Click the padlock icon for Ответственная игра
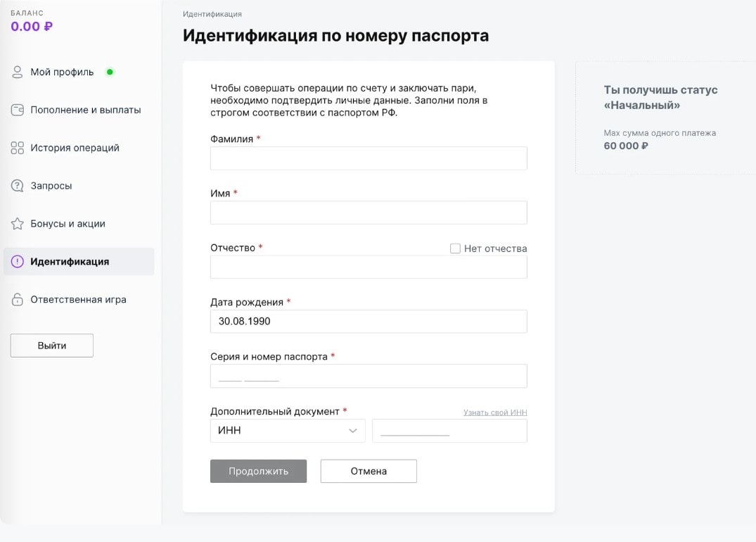The width and height of the screenshot is (756, 542). pos(18,300)
